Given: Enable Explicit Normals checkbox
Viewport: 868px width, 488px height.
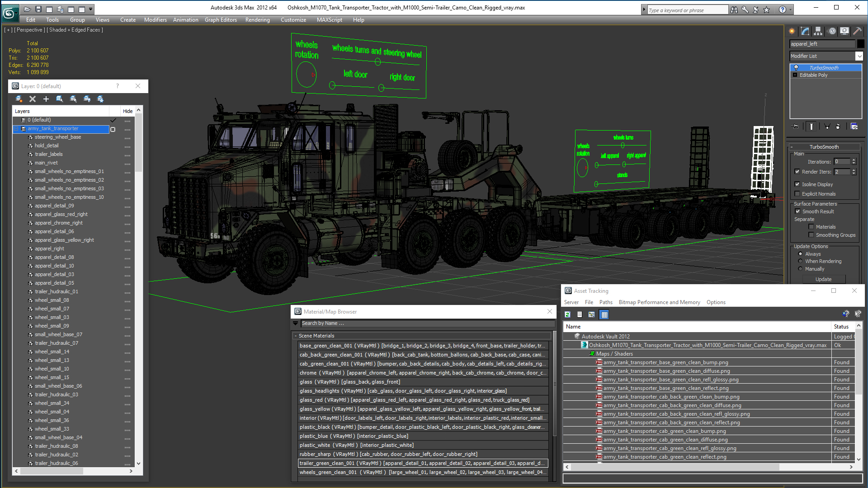Looking at the screenshot, I should [x=797, y=194].
